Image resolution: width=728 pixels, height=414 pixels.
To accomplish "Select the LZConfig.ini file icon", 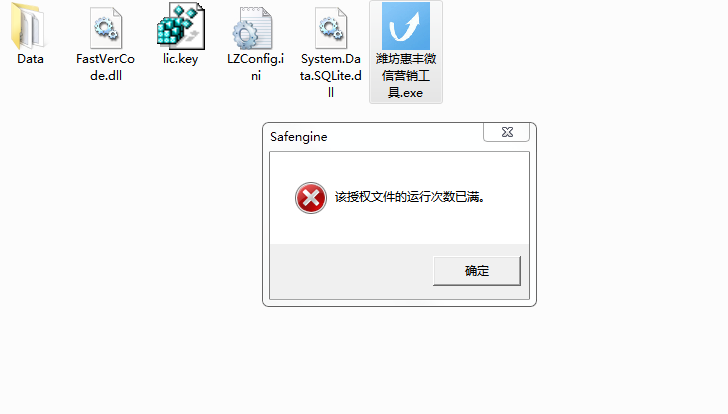I will 253,27.
